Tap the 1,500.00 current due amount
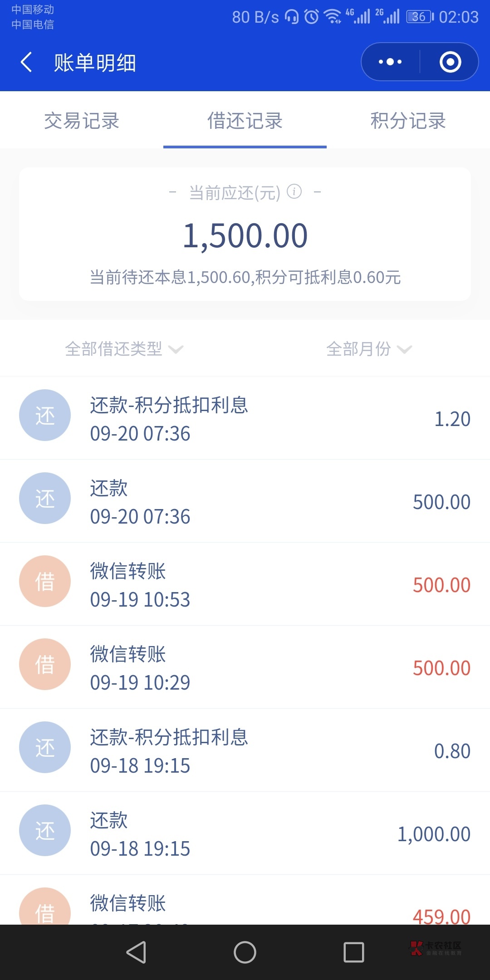 click(245, 235)
